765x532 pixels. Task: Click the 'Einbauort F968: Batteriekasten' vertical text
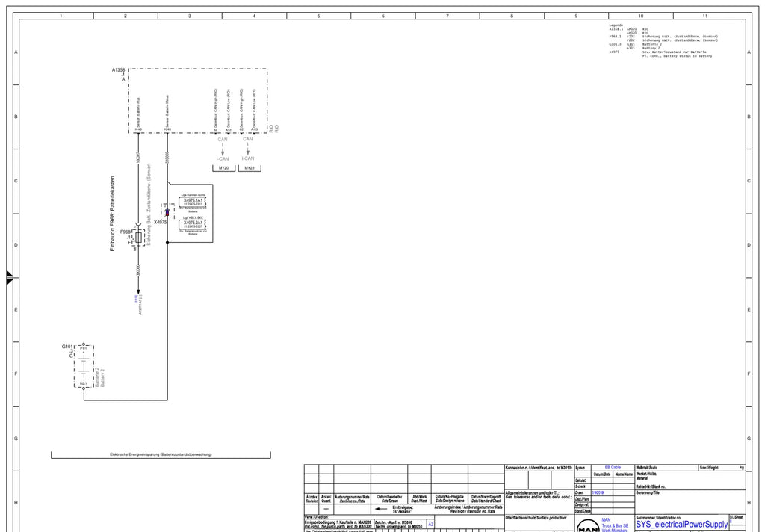pos(112,214)
